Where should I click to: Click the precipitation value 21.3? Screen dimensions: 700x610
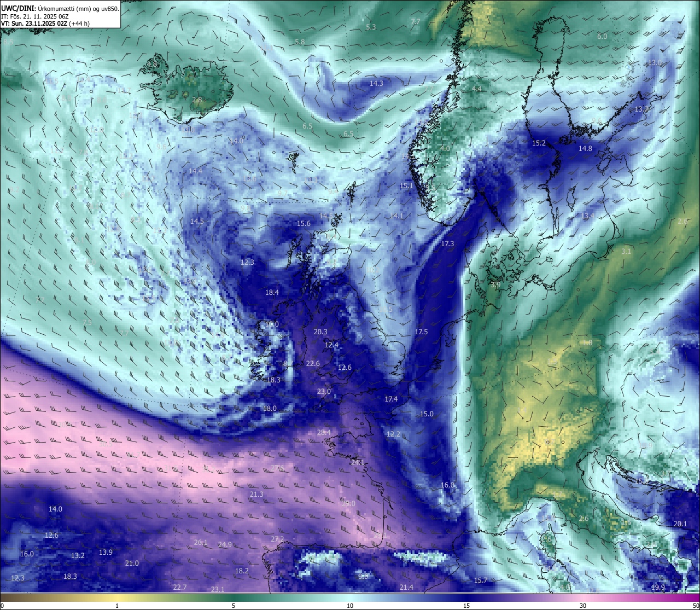[x=256, y=494]
